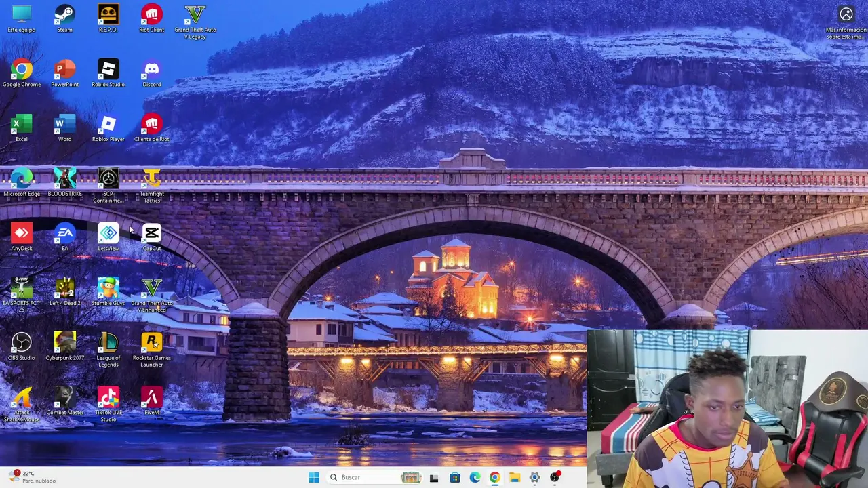Select the Microsoft Edge desktop shortcut
Viewport: 868px width, 488px height.
pos(22,183)
